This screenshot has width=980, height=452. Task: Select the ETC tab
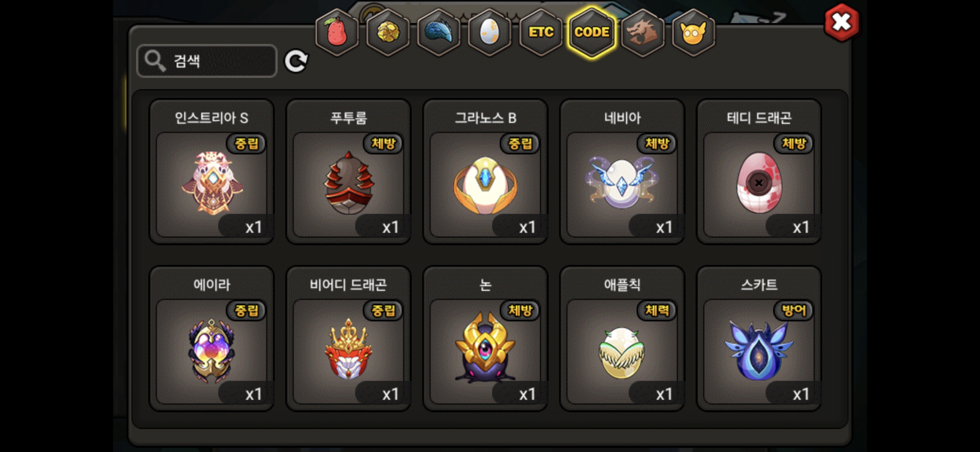541,32
